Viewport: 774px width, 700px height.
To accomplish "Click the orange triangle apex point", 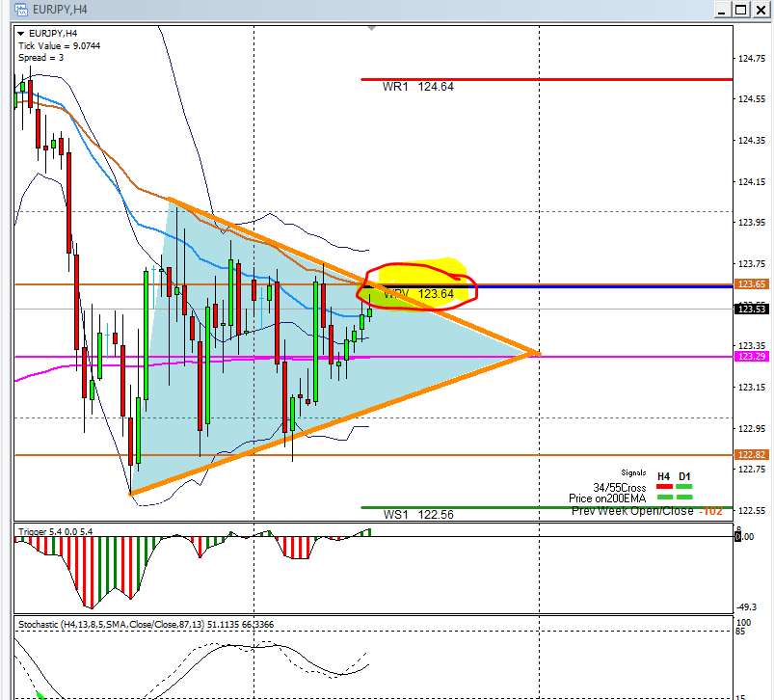I will click(537, 354).
